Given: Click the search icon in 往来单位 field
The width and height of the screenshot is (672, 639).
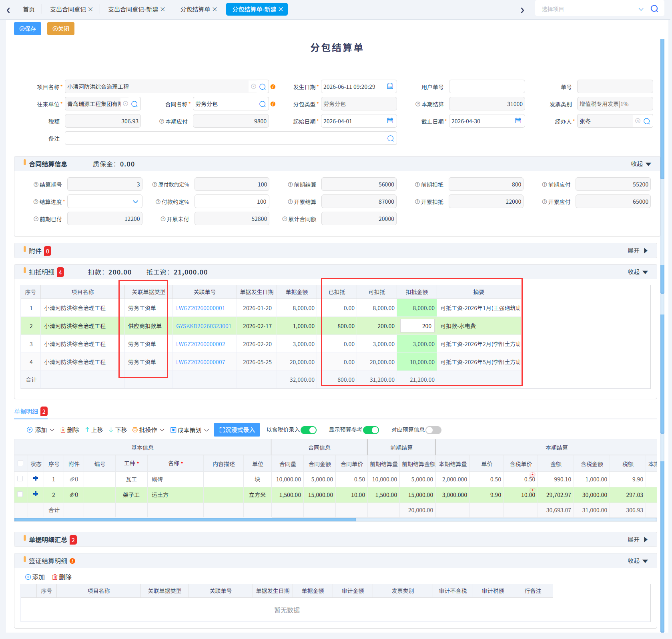Looking at the screenshot, I should point(134,104).
